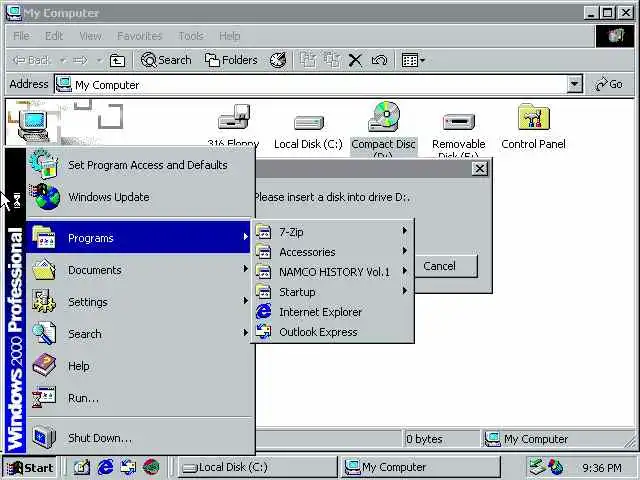Toggle the Folders pane button
The width and height of the screenshot is (640, 480).
[x=231, y=60]
